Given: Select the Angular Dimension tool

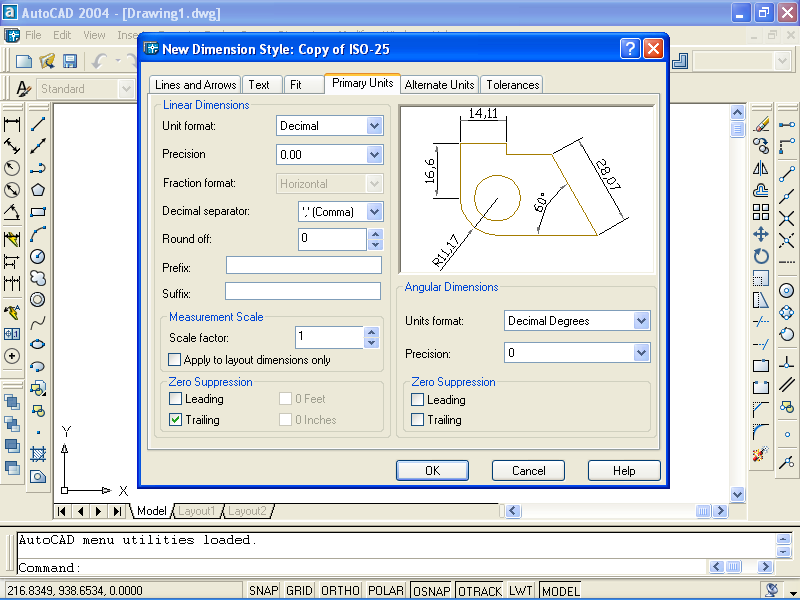Looking at the screenshot, I should (x=12, y=212).
